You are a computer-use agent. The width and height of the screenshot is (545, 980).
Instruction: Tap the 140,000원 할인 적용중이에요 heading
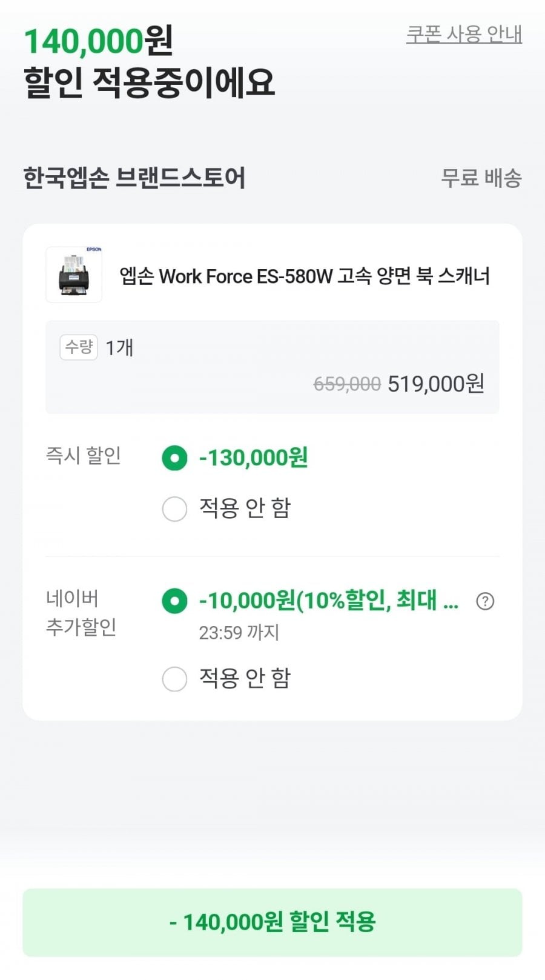coord(149,62)
